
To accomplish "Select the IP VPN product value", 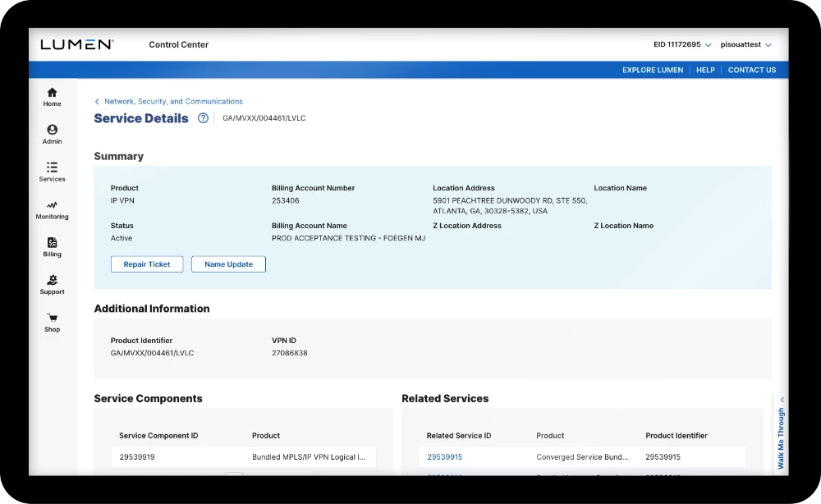I will [x=122, y=200].
